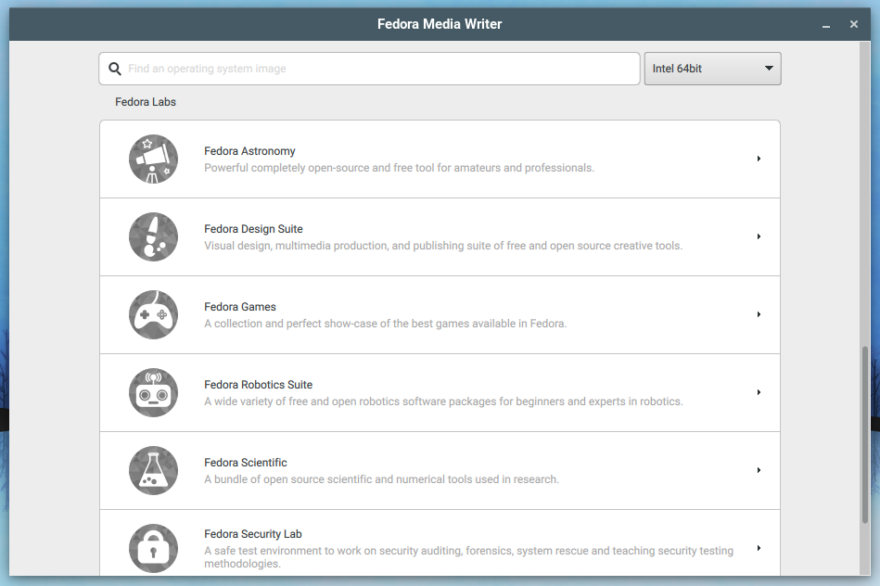Expand Fedora Robotics Suite details arrow
Screen dimensions: 880x586
(759, 392)
